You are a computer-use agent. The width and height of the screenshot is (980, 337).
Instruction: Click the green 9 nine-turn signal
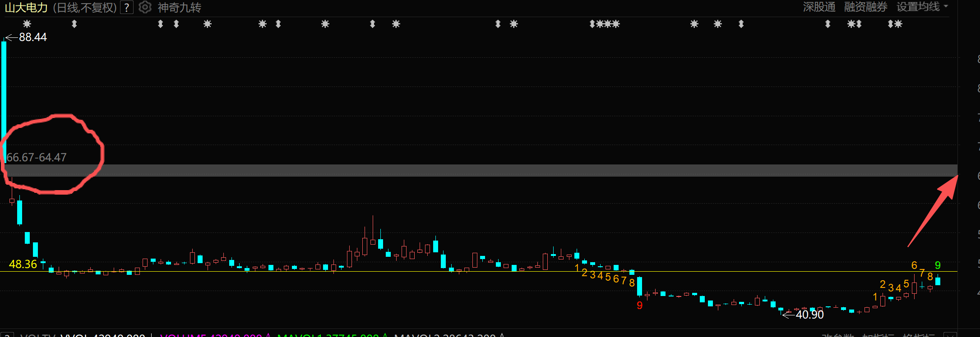938,265
